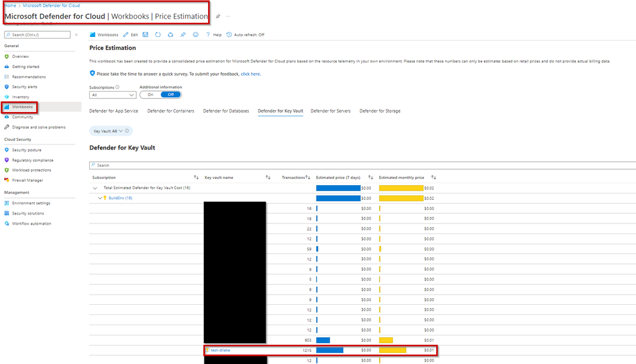Open the title ellipsis more menu

pos(228,16)
